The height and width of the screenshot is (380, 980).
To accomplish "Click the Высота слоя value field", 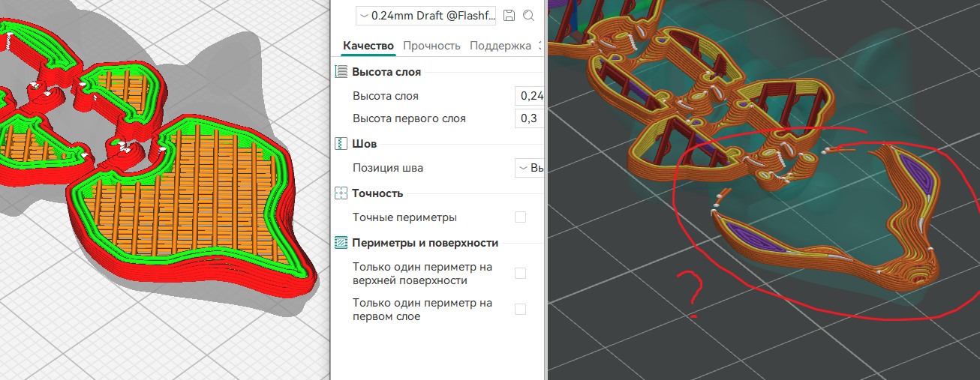I will coord(530,96).
